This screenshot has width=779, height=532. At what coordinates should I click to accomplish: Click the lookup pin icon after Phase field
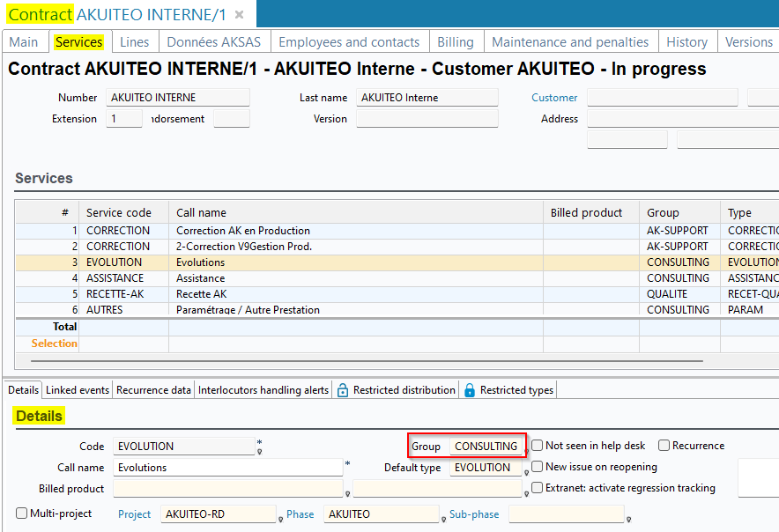point(443,520)
